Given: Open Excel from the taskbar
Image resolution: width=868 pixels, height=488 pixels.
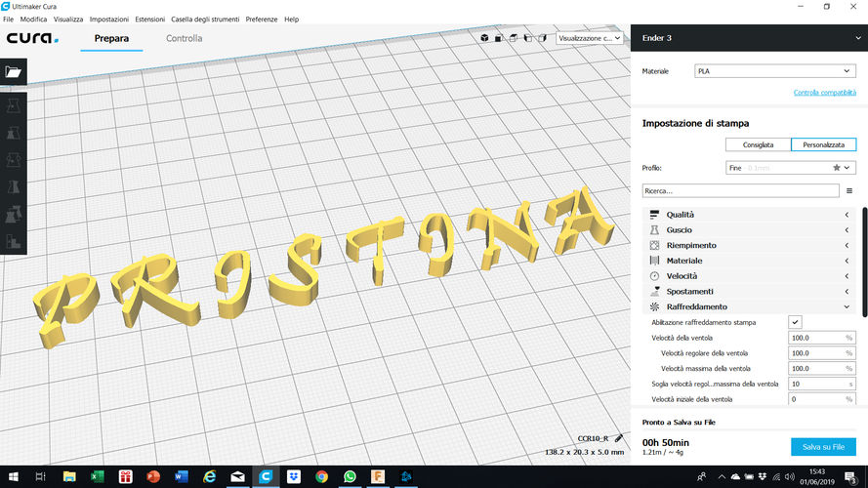Looking at the screenshot, I should (x=98, y=476).
